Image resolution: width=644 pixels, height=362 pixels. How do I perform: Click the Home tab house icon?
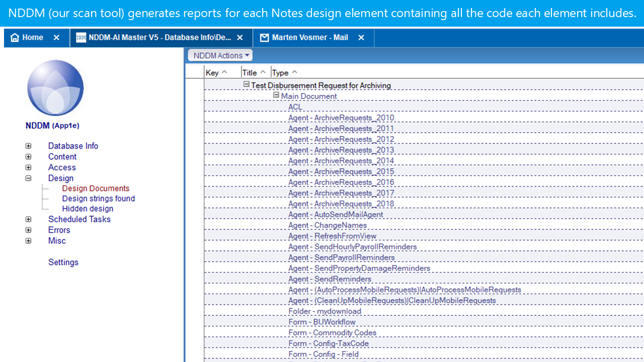click(x=15, y=38)
